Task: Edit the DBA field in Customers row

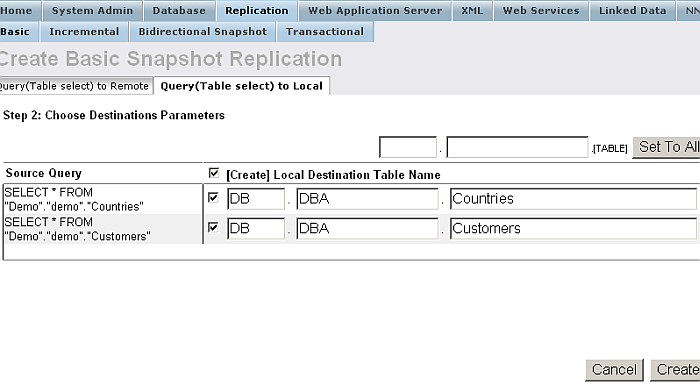Action: tap(367, 229)
